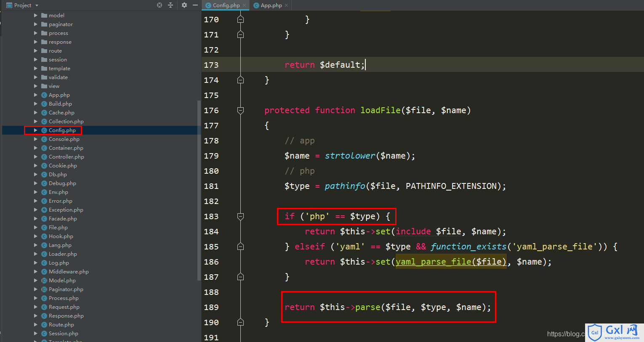The width and height of the screenshot is (644, 342).
Task: Select Log.php in the project tree
Action: coord(59,263)
